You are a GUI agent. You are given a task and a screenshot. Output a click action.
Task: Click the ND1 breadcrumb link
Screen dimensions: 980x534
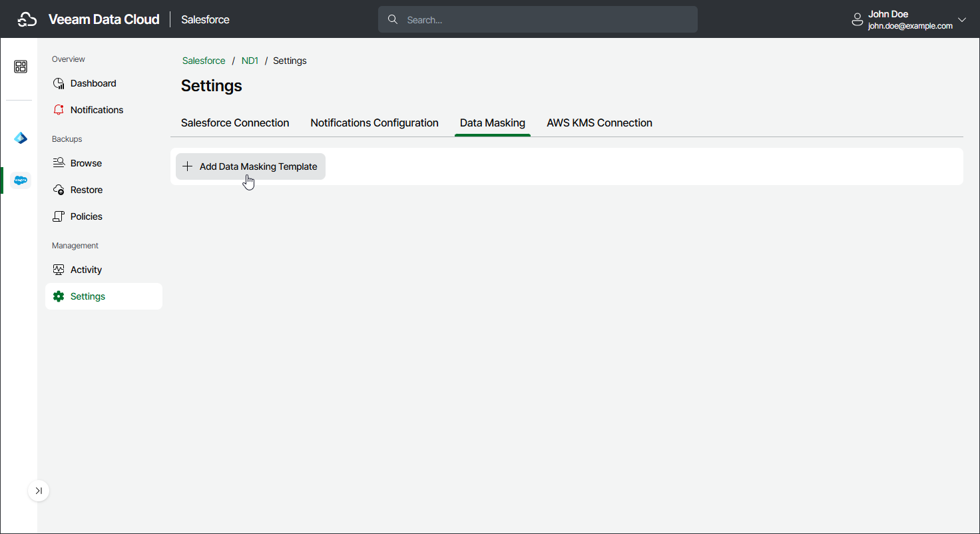[250, 61]
